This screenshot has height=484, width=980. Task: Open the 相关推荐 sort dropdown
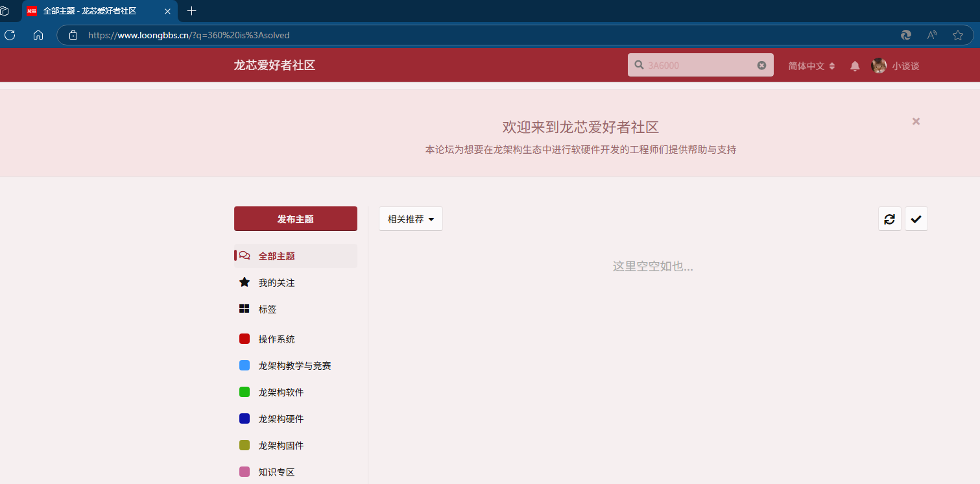411,219
